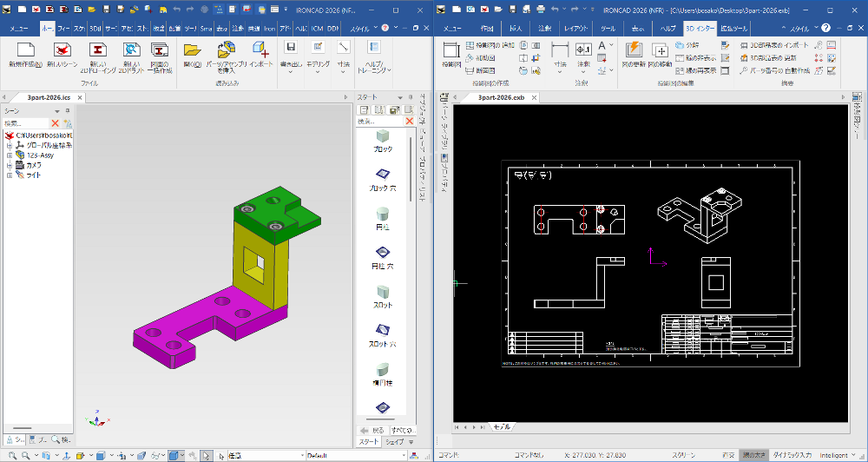Viewport: 868px width, 462px height.
Task: Toggle ダイナミック入力 in status bar
Action: point(792,455)
